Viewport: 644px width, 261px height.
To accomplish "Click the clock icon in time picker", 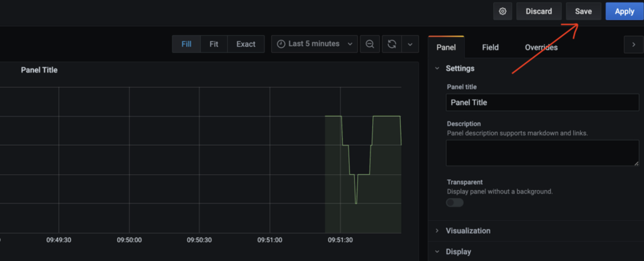I will (x=281, y=44).
